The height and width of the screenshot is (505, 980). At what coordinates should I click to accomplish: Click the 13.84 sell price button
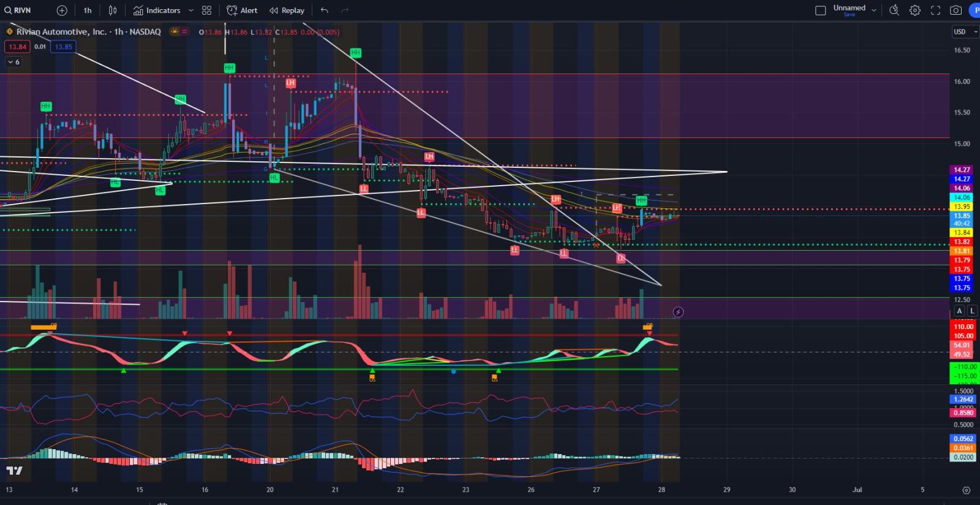(x=17, y=47)
